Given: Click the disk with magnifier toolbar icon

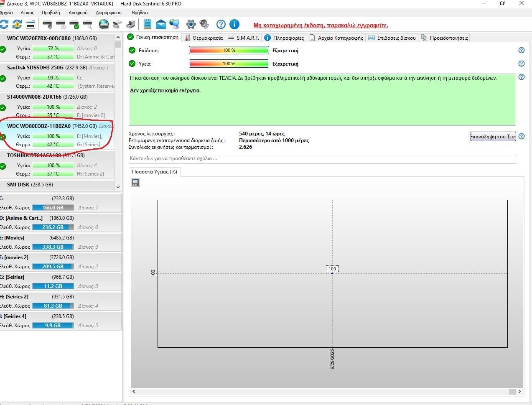Looking at the screenshot, I should [x=87, y=24].
